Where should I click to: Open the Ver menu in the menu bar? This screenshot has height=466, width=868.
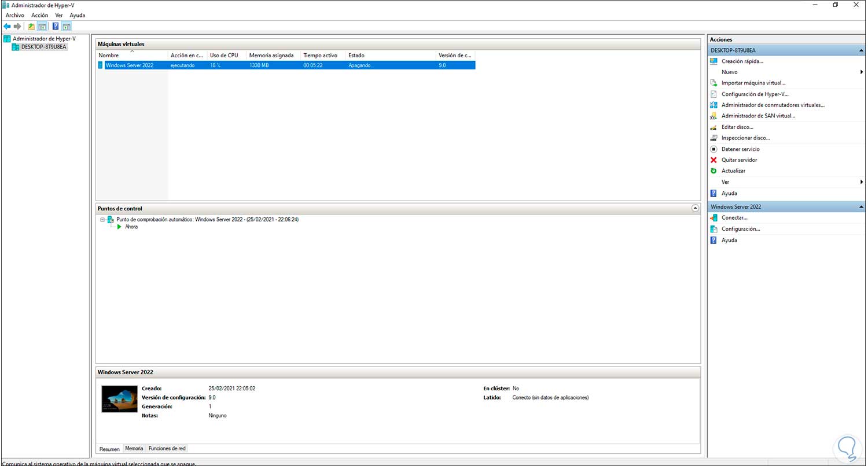[x=59, y=15]
